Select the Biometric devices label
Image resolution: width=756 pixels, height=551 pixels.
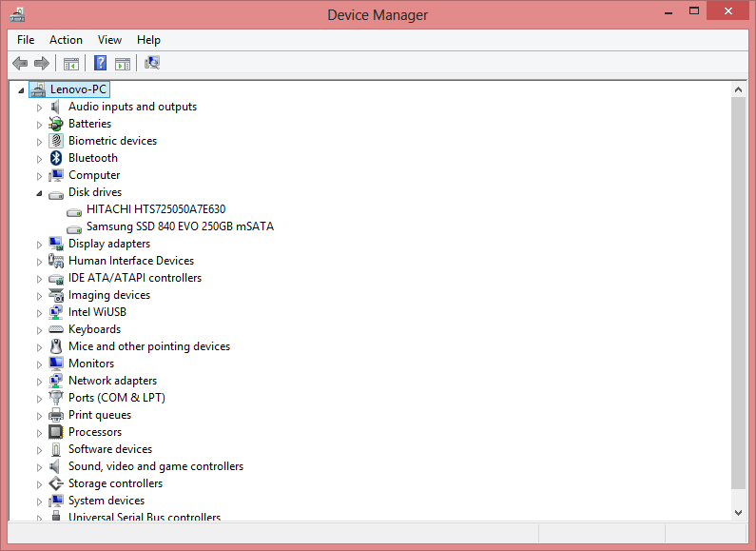coord(113,141)
